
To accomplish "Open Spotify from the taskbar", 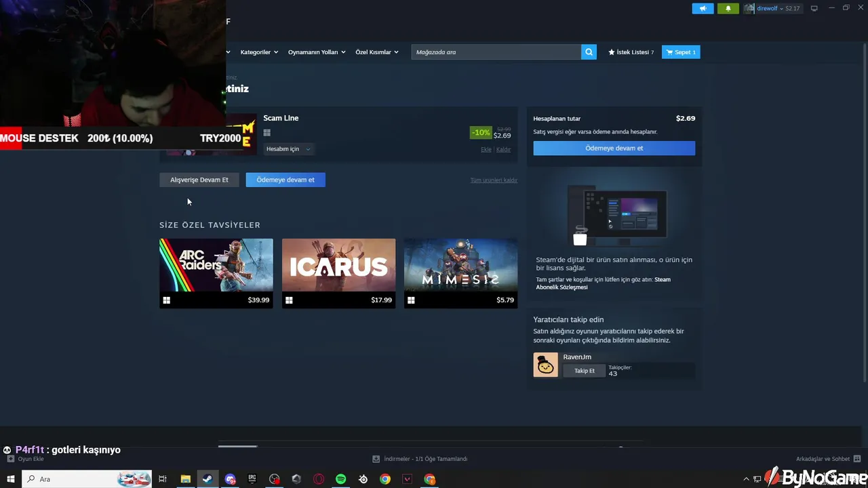I will click(x=341, y=479).
